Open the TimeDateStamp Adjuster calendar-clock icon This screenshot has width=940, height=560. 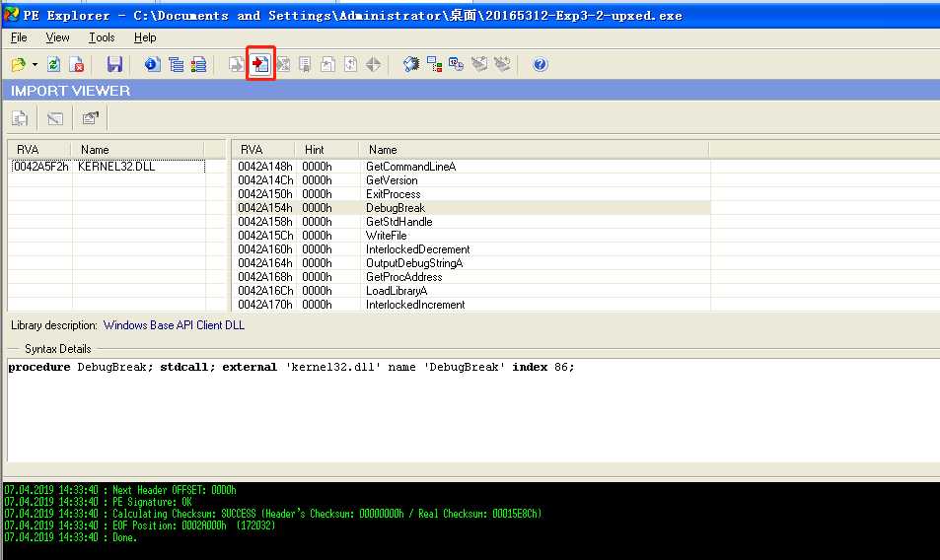coord(457,64)
